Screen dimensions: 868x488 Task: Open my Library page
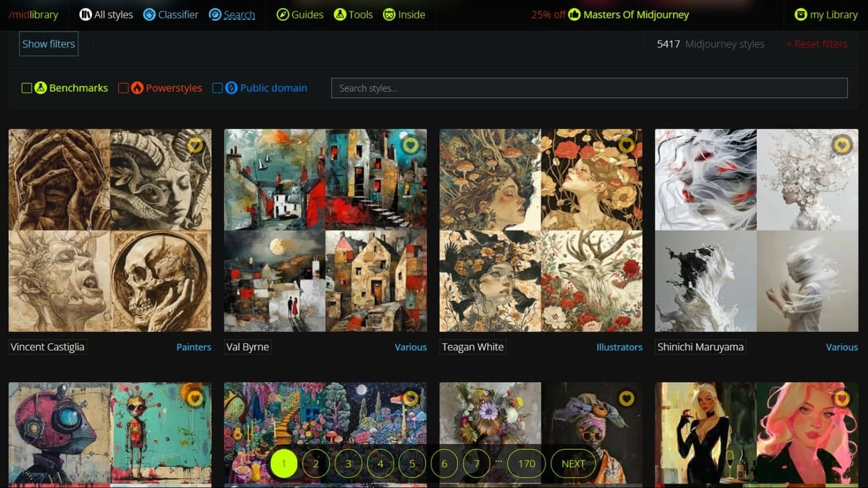(x=826, y=15)
